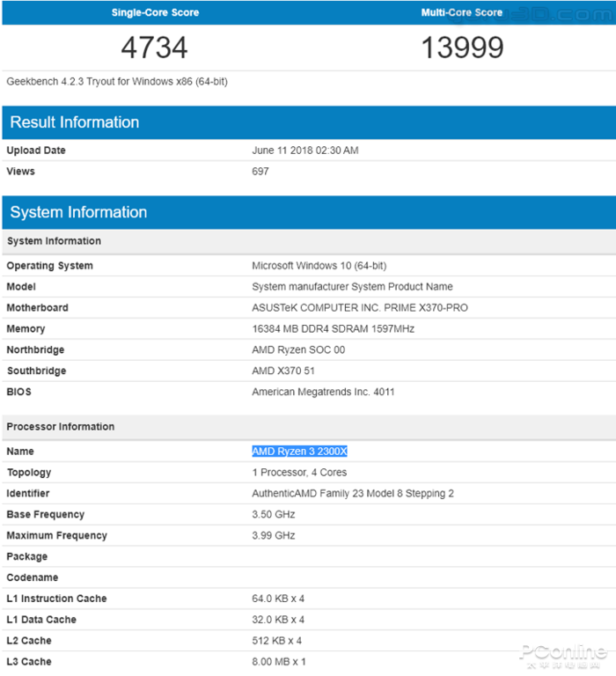Click the L1 Instruction Cache label

coord(56,599)
